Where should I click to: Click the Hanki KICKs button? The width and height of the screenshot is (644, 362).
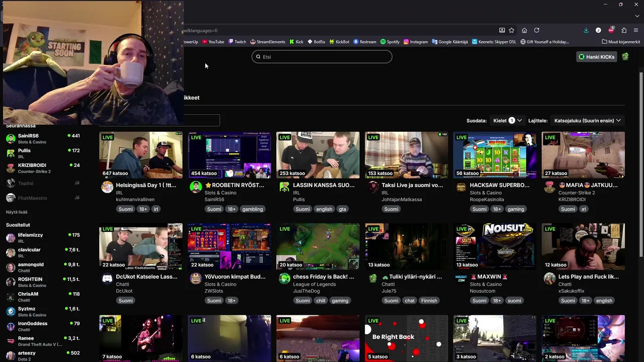click(597, 57)
